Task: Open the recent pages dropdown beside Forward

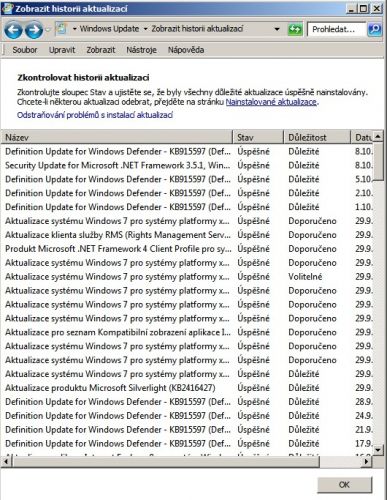Action: [47, 30]
